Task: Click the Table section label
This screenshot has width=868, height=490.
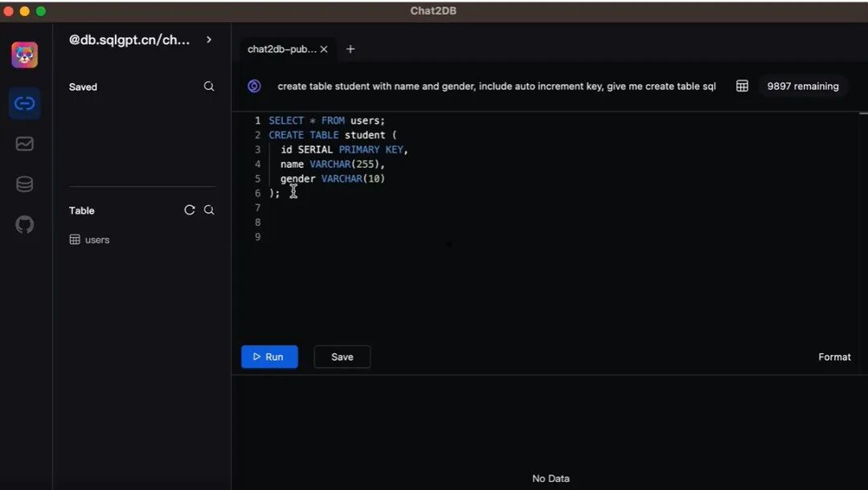Action: point(81,210)
